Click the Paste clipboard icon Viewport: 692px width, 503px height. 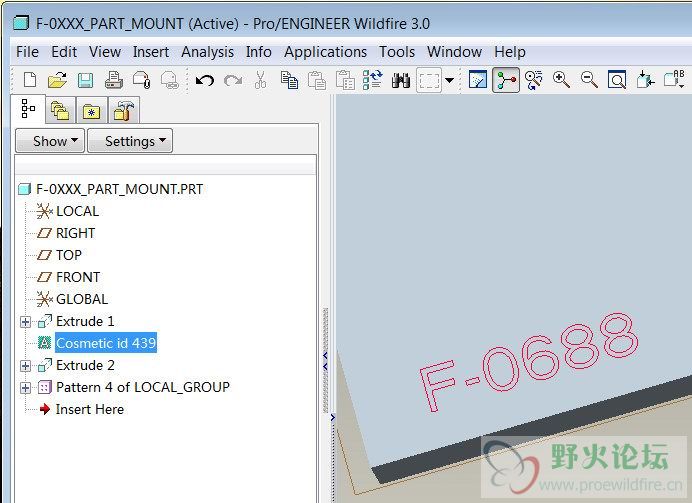coord(317,80)
